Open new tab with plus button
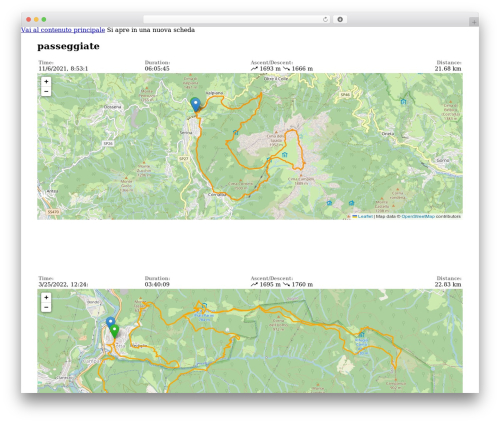 (474, 22)
